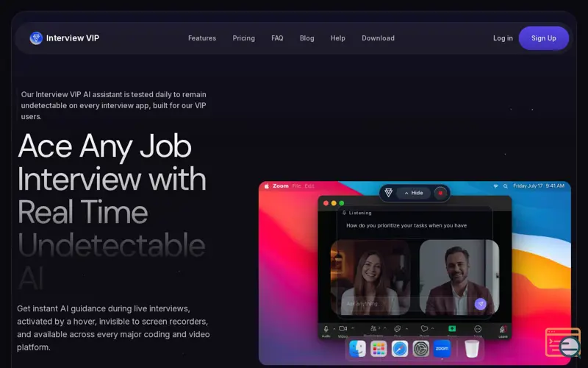Click the React heart icon
Image resolution: width=588 pixels, height=368 pixels.
coord(424,328)
